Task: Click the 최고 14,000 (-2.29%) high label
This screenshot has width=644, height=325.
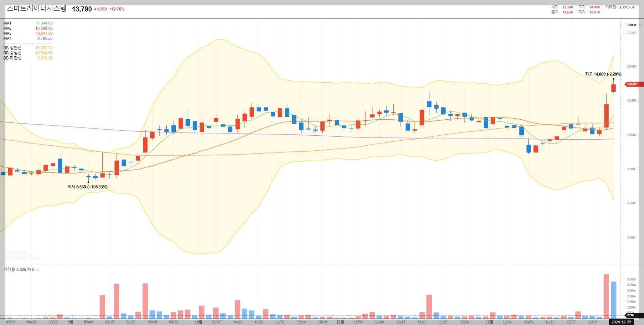Action: [x=603, y=74]
